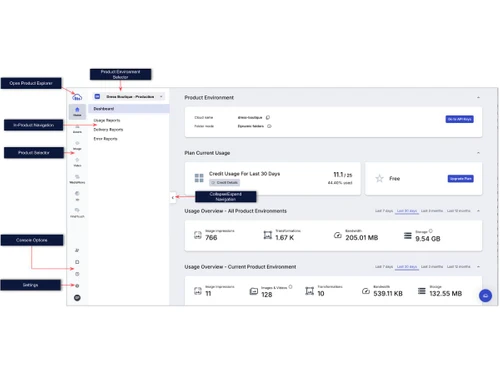Viewport: 500px width, 375px height.
Task: Click the Transformations icon beside 1.67 K
Action: pos(268,235)
